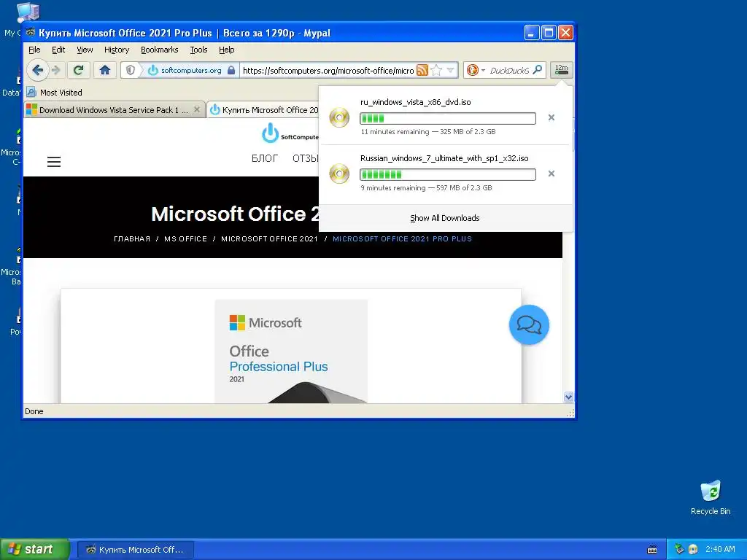The height and width of the screenshot is (560, 747).
Task: Switch to Download Windows Vista Service Pack tab
Action: (115, 109)
